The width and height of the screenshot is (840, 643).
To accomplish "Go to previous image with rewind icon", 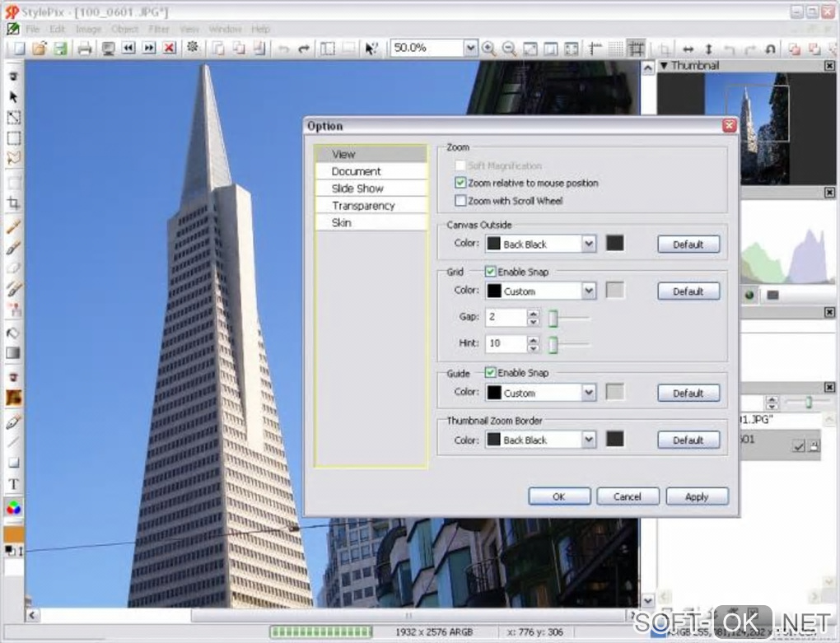I will coord(128,49).
